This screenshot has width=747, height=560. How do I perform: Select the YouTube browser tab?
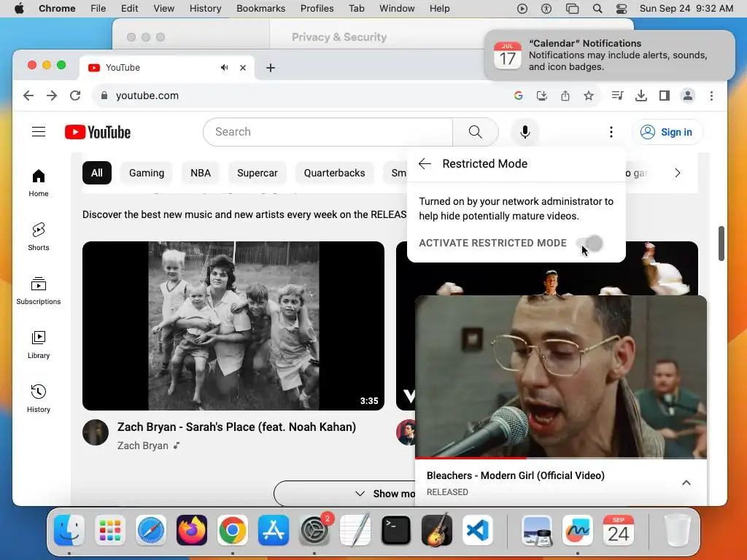[167, 68]
